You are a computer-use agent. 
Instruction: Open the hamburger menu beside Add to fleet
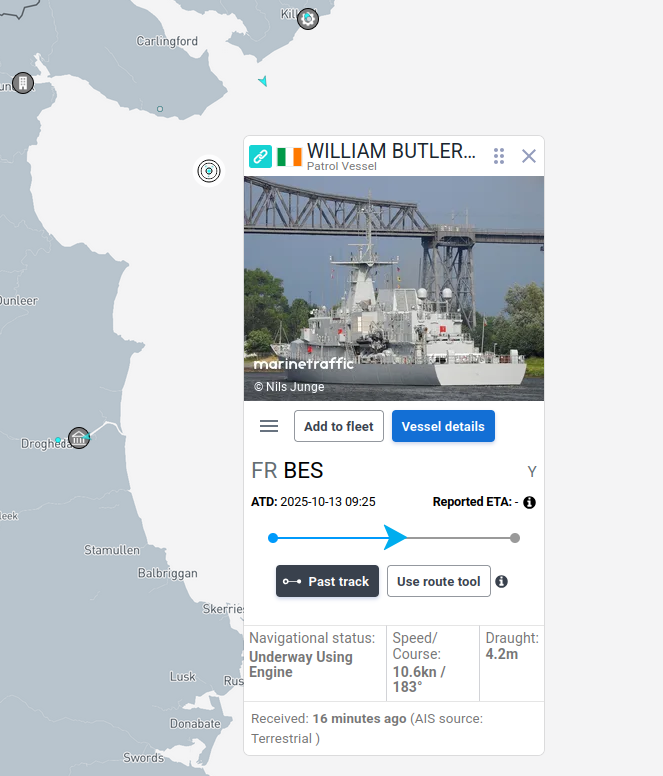pyautogui.click(x=269, y=426)
